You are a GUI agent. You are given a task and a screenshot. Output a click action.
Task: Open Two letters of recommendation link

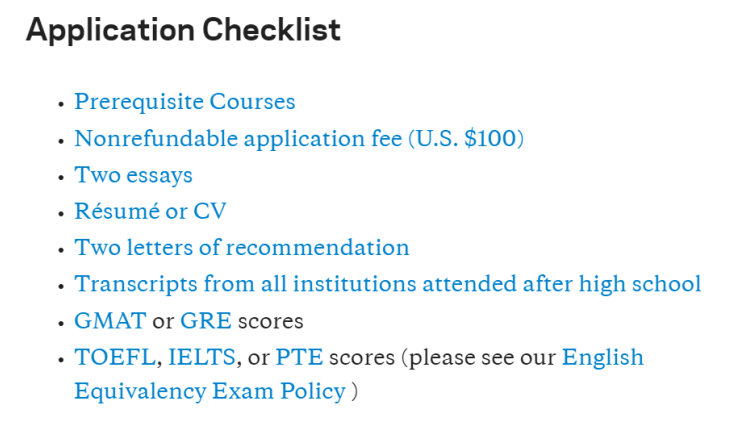click(x=241, y=247)
